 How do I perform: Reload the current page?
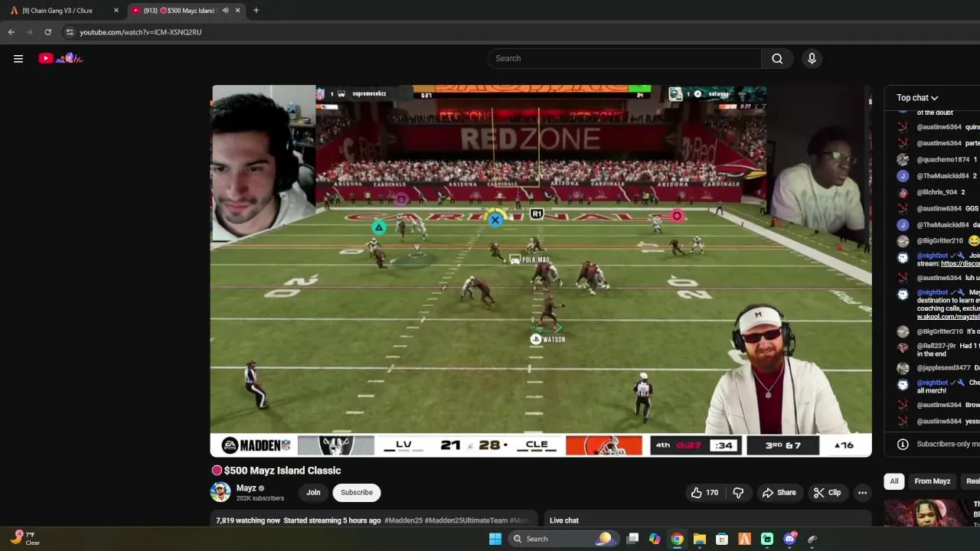pyautogui.click(x=47, y=32)
